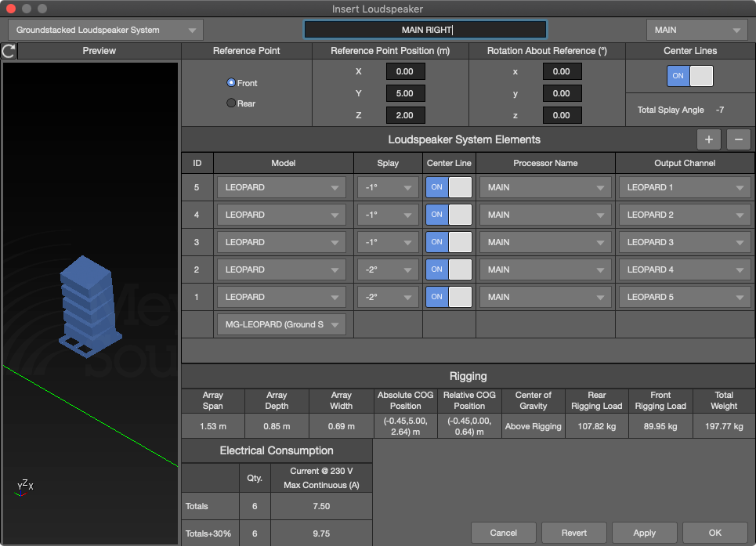Viewport: 756px width, 546px height.
Task: Click the Splay column header
Action: [388, 163]
